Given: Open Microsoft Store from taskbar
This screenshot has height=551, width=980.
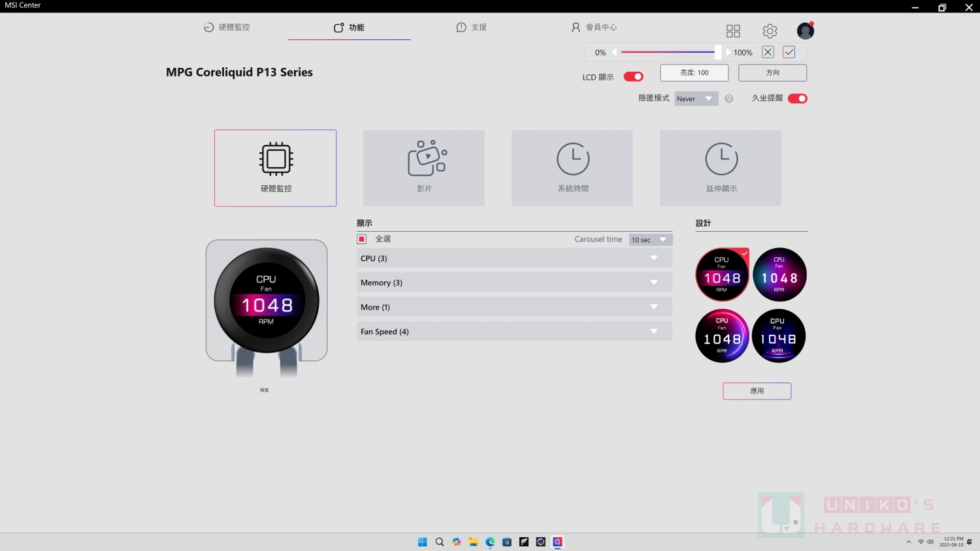Looking at the screenshot, I should 507,542.
